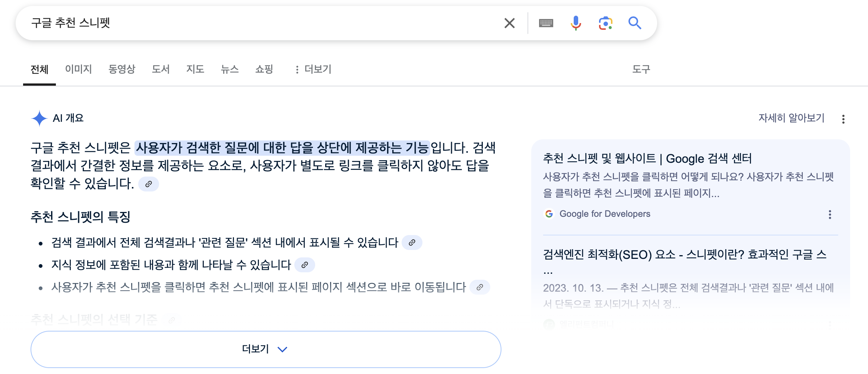This screenshot has width=868, height=374.
Task: Open the 도서 tab
Action: pos(161,69)
